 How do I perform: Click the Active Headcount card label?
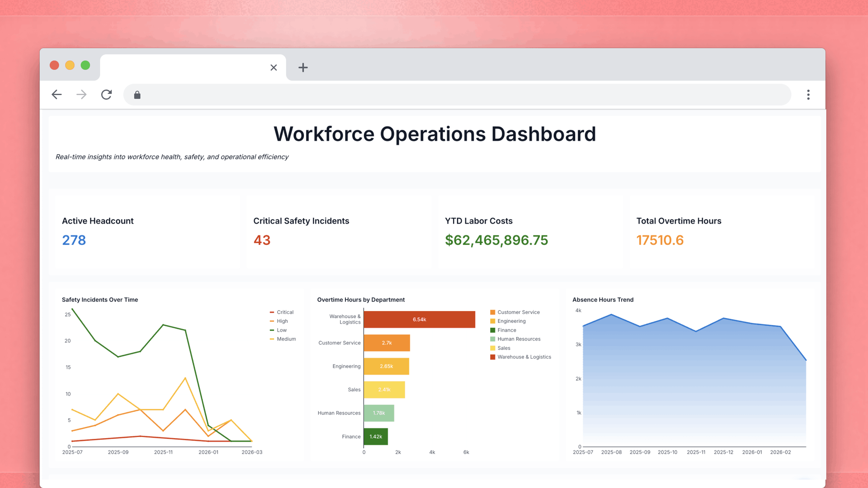coord(98,221)
